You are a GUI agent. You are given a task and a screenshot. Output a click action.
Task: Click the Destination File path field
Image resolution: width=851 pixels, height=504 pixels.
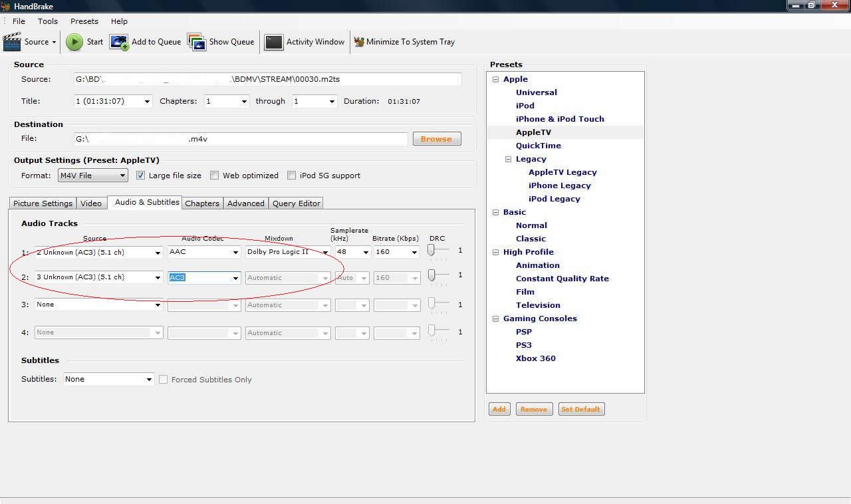click(x=241, y=139)
